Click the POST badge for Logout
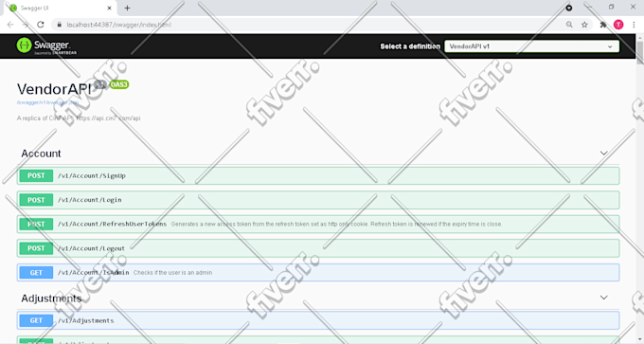 36,248
